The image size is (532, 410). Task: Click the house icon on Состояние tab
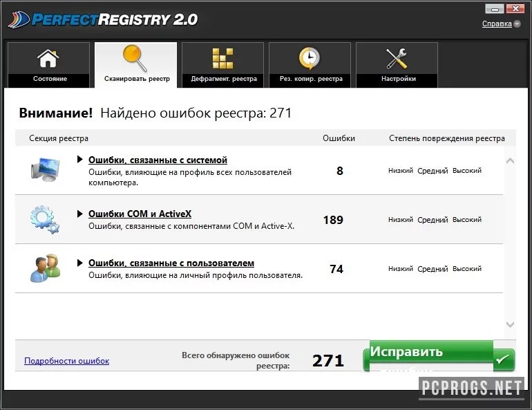(x=48, y=58)
